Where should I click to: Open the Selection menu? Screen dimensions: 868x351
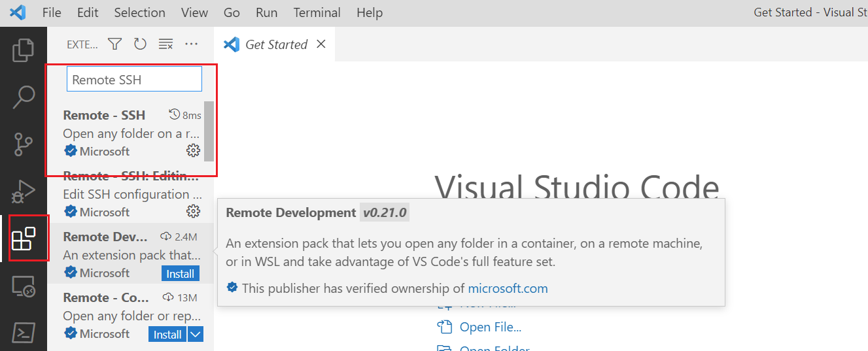(140, 12)
